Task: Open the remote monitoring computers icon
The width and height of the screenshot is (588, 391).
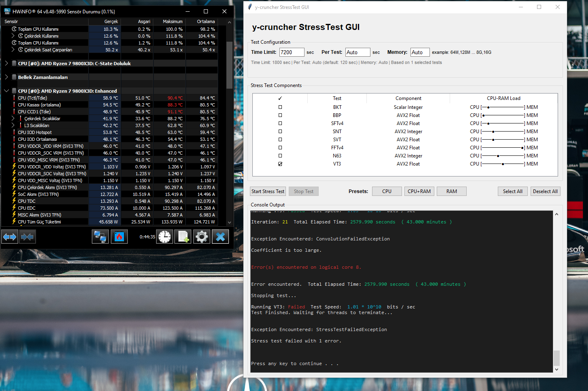Action: [100, 237]
